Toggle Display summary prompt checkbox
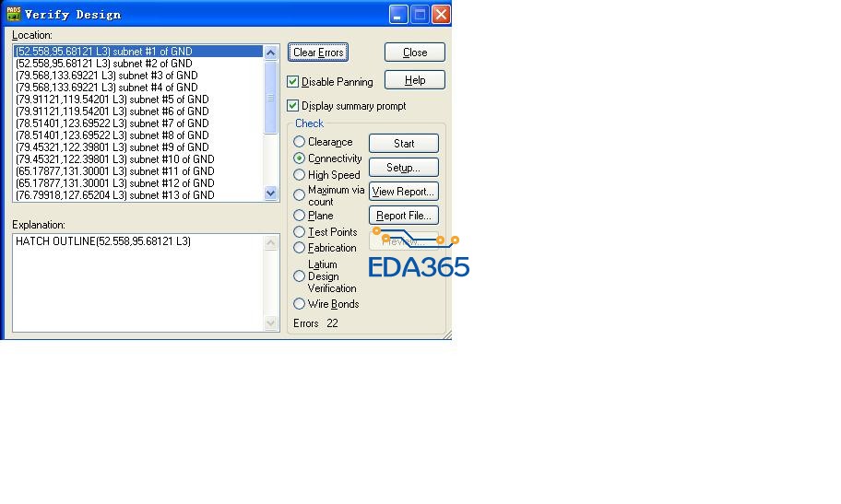 293,106
